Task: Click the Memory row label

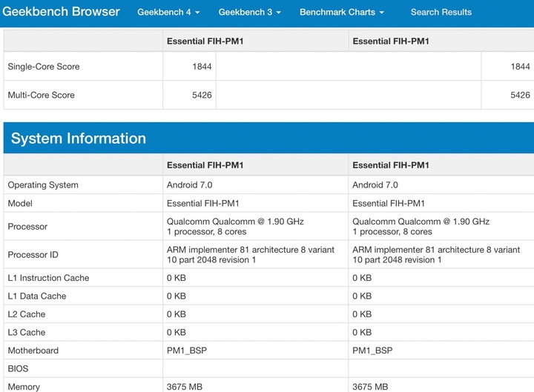Action: tap(24, 387)
